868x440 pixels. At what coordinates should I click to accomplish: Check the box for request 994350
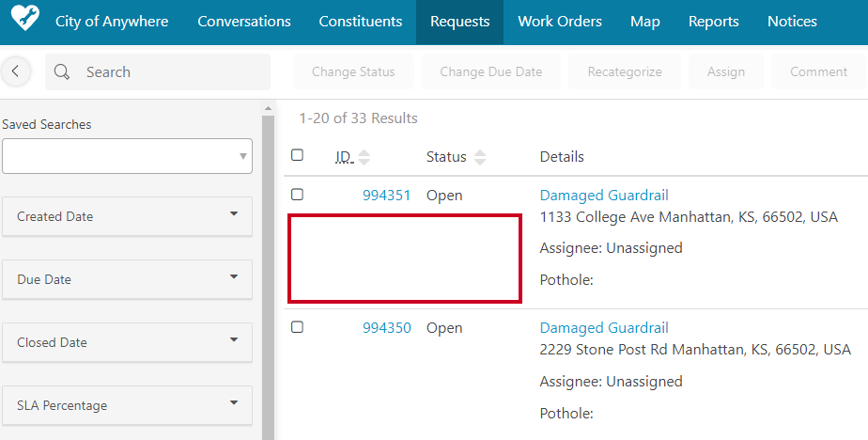click(x=297, y=327)
